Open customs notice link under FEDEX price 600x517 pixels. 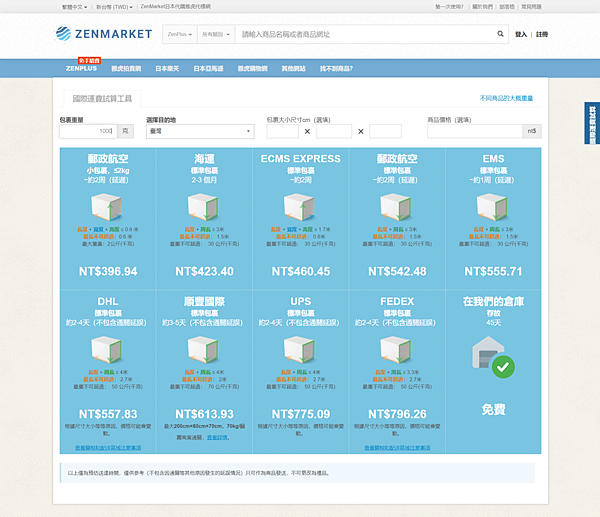pos(397,447)
